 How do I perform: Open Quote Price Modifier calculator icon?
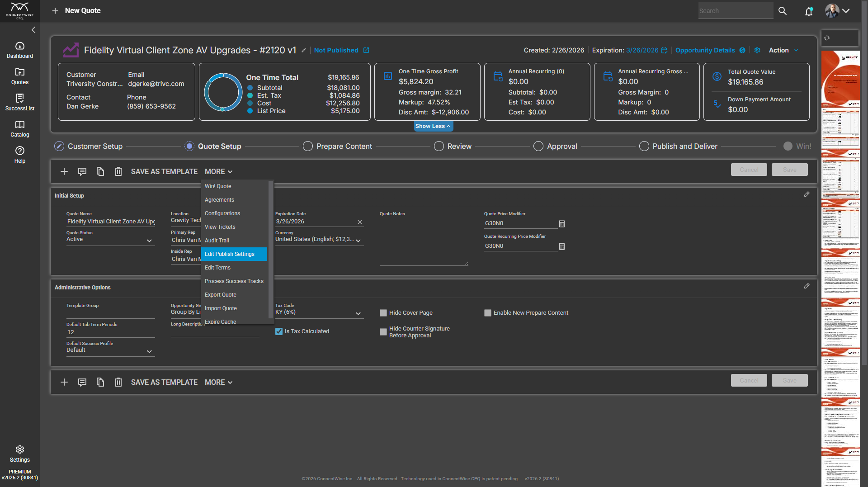click(x=562, y=224)
